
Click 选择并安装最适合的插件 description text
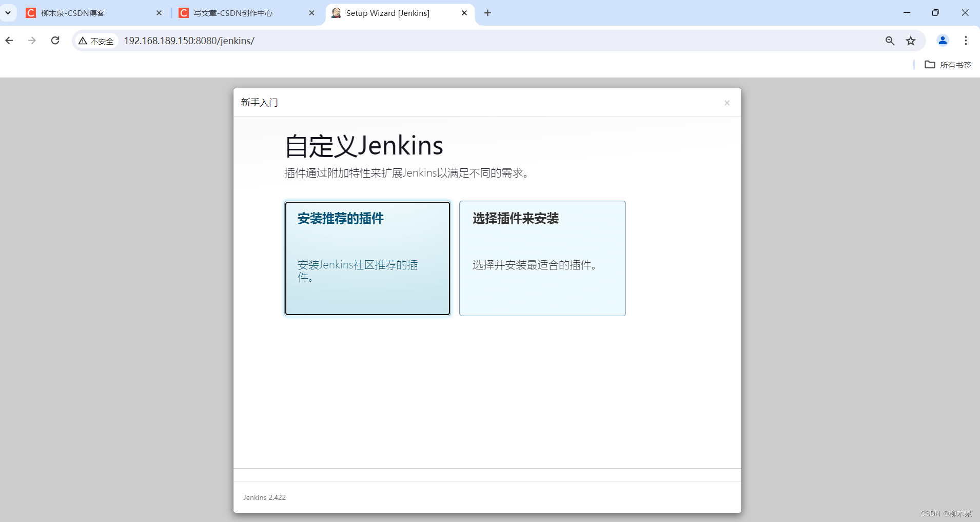(536, 265)
